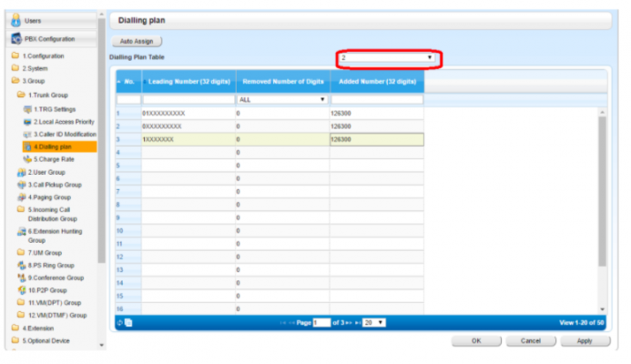This screenshot has width=631, height=364.
Task: Click the Auto Assign button
Action: click(x=137, y=42)
